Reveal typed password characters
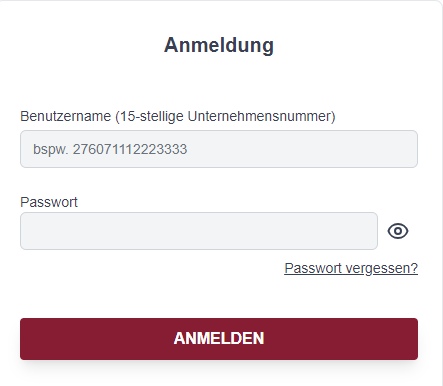443x386 pixels. (398, 231)
